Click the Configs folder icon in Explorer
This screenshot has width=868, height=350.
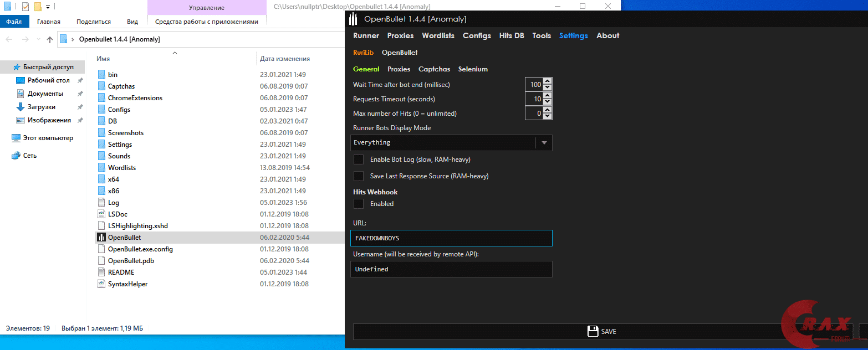point(101,109)
